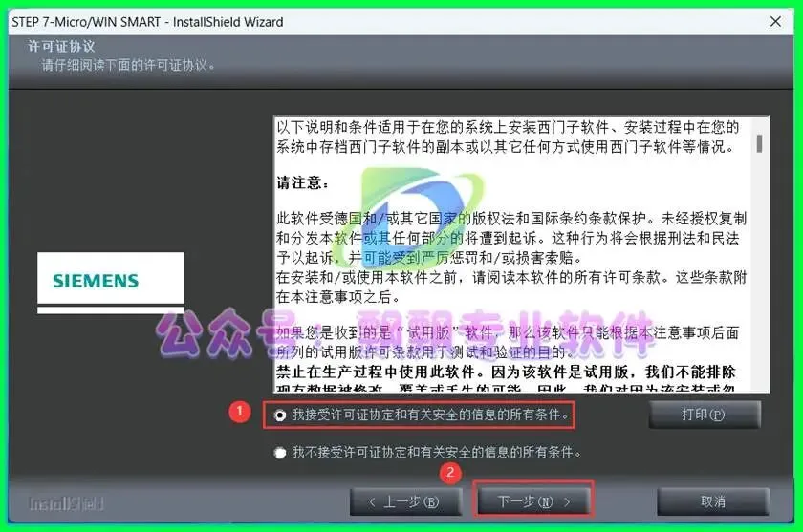The width and height of the screenshot is (803, 532).
Task: Click the license line starting 此软件受德国和/或其它国家
Action: pyautogui.click(x=511, y=219)
